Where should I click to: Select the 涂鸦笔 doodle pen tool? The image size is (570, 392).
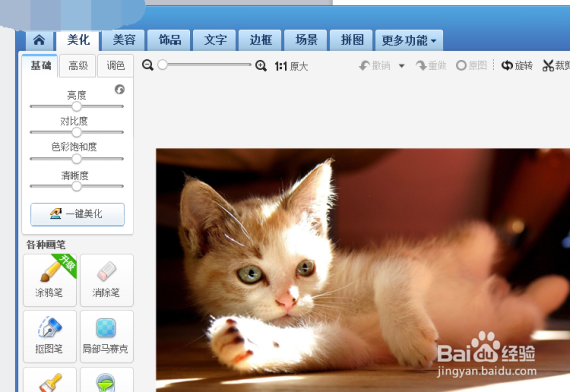click(x=50, y=280)
